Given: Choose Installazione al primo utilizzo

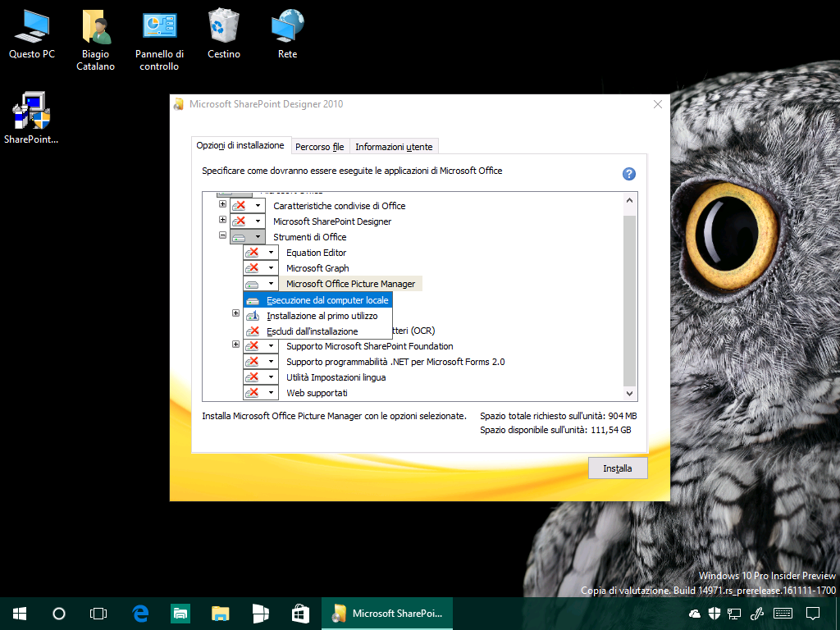Looking at the screenshot, I should pyautogui.click(x=318, y=316).
